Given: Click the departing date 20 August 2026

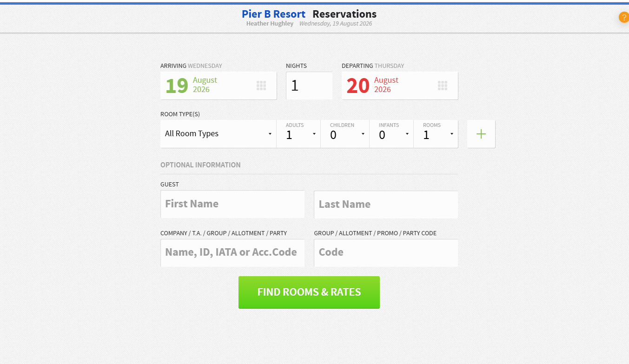Looking at the screenshot, I should click(x=373, y=86).
